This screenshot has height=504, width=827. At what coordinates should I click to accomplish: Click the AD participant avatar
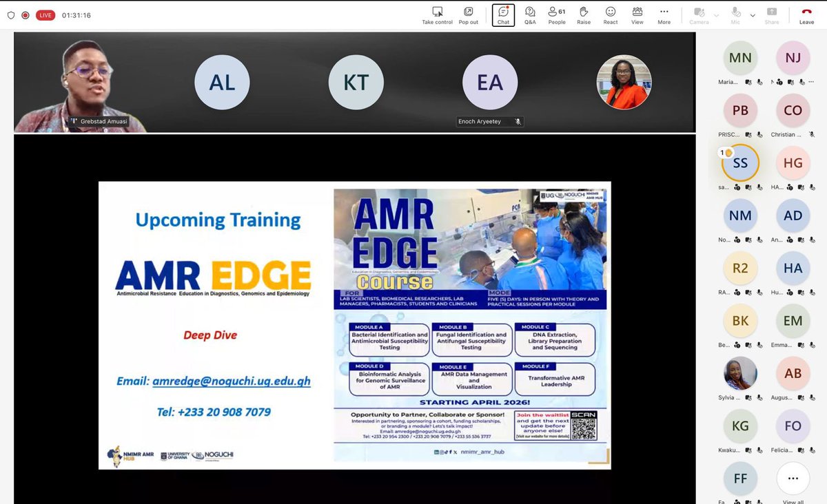tap(793, 216)
